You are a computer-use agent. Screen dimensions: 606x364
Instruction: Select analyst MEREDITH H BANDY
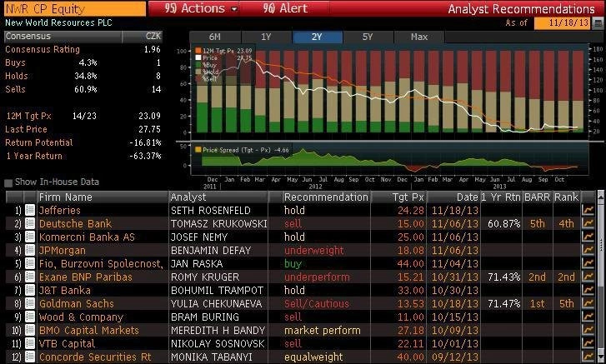pyautogui.click(x=218, y=331)
